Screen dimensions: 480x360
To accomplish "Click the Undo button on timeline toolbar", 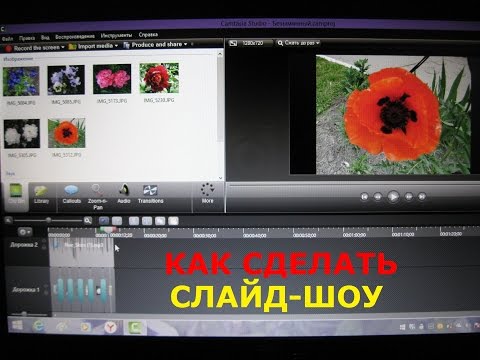I will pos(104,221).
